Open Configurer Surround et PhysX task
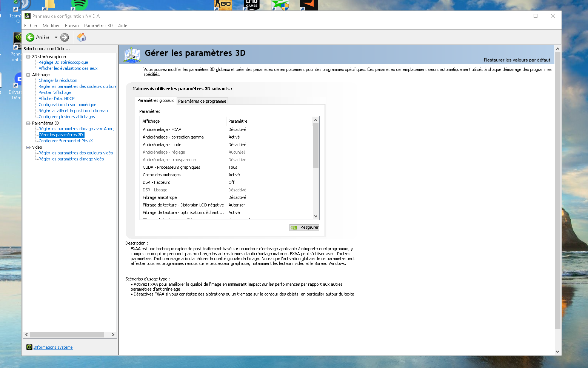 [66, 141]
